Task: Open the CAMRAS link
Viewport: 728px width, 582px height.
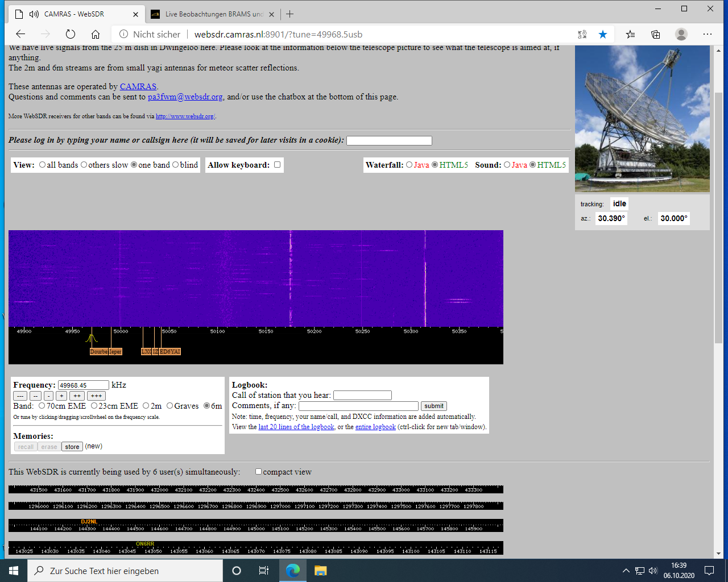Action: pyautogui.click(x=138, y=86)
